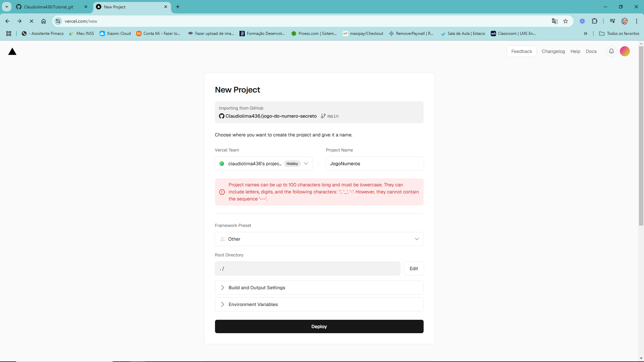Screen dimensions: 644x362
Task: Select the Project Name input field
Action: 374,163
